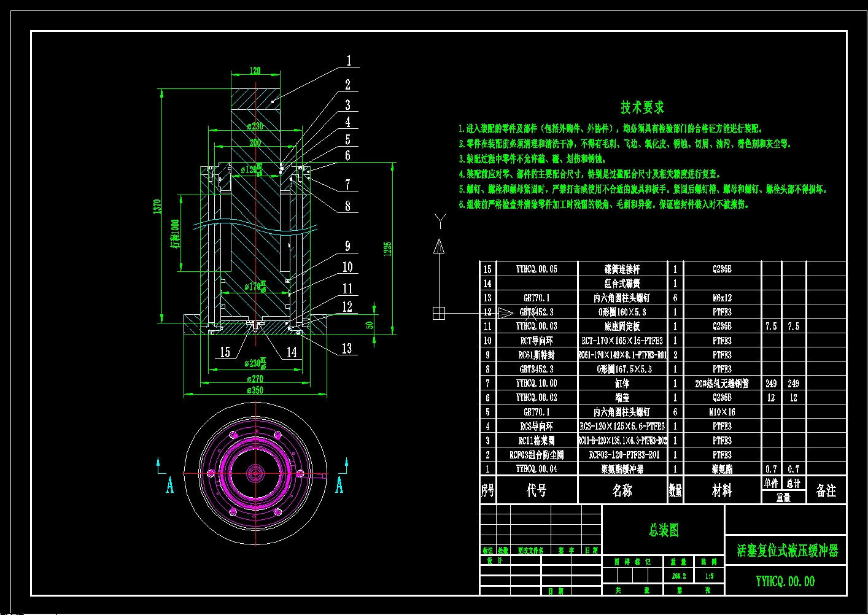Click balloon callout 15 below section view
Image resolution: width=868 pixels, height=615 pixels.
(x=225, y=352)
